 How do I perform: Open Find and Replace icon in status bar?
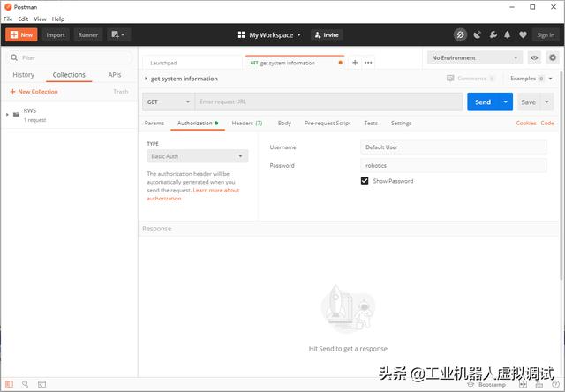pyautogui.click(x=26, y=384)
